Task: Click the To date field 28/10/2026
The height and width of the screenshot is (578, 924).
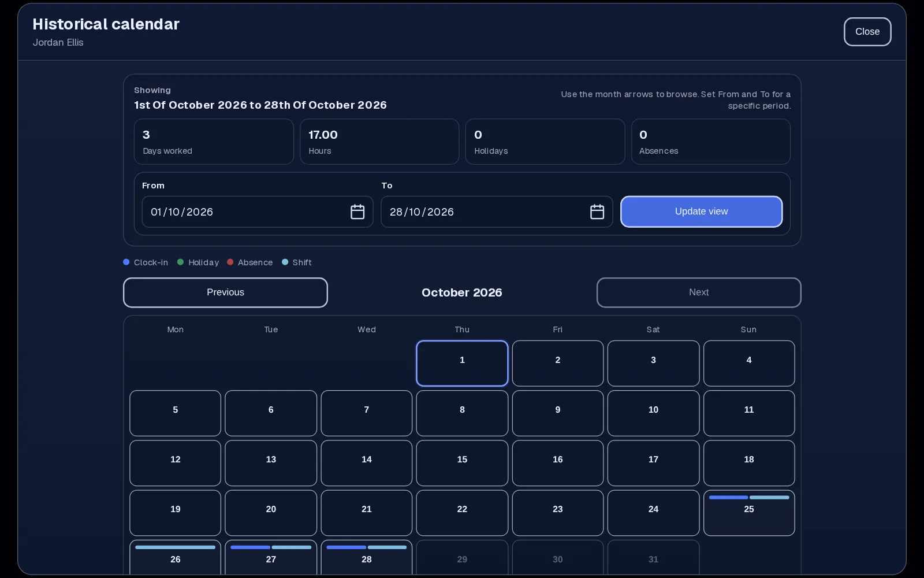Action: tap(497, 212)
